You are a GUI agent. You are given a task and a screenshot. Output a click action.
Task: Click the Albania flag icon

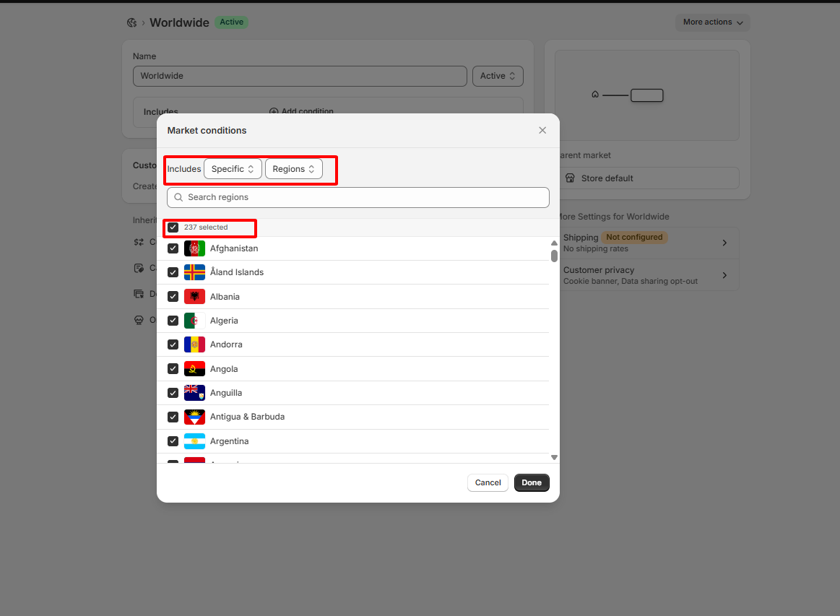[x=194, y=297]
